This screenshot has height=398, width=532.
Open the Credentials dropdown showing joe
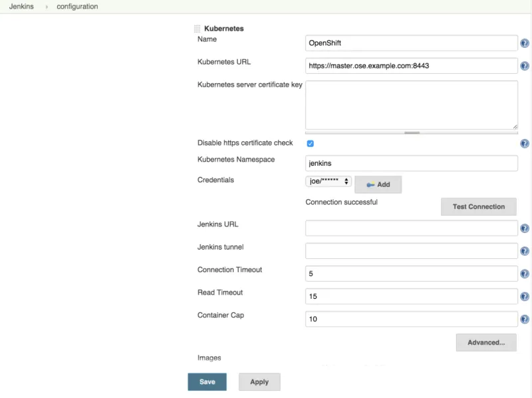[329, 180]
